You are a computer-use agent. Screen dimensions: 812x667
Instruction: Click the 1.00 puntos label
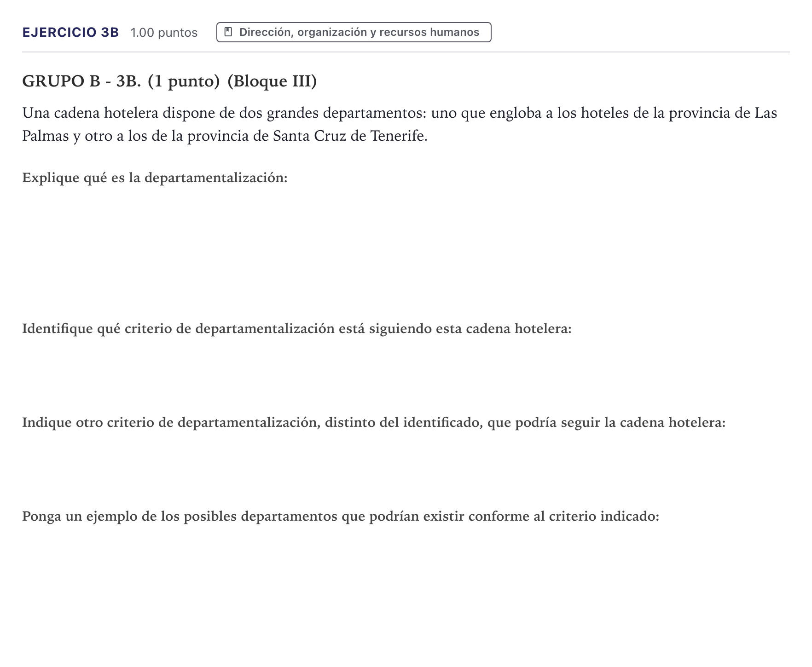(164, 33)
